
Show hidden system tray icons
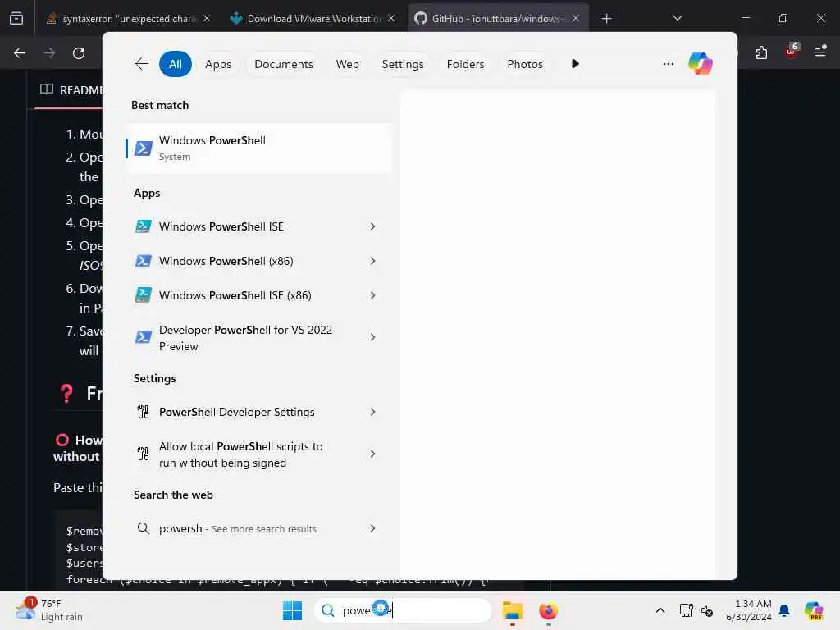click(660, 610)
